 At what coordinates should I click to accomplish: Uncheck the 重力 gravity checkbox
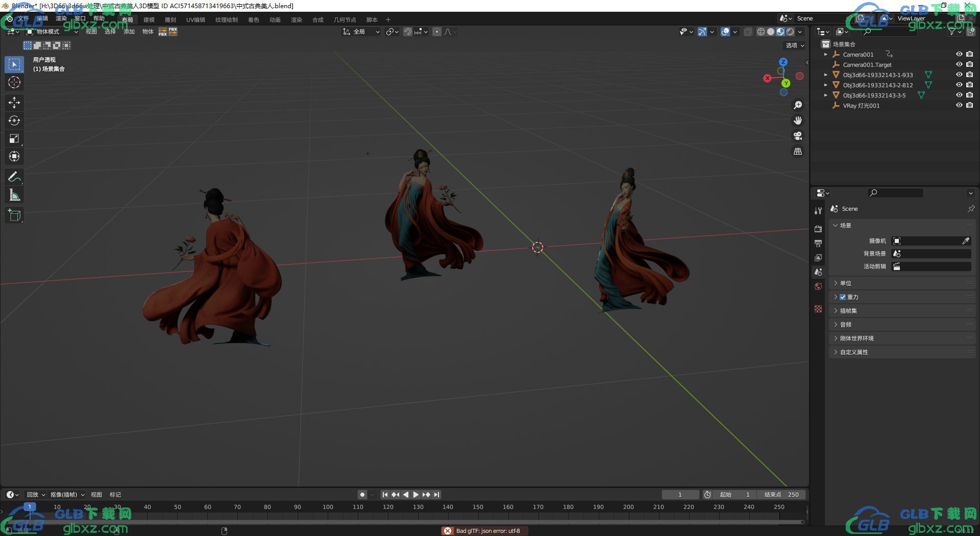(x=843, y=297)
